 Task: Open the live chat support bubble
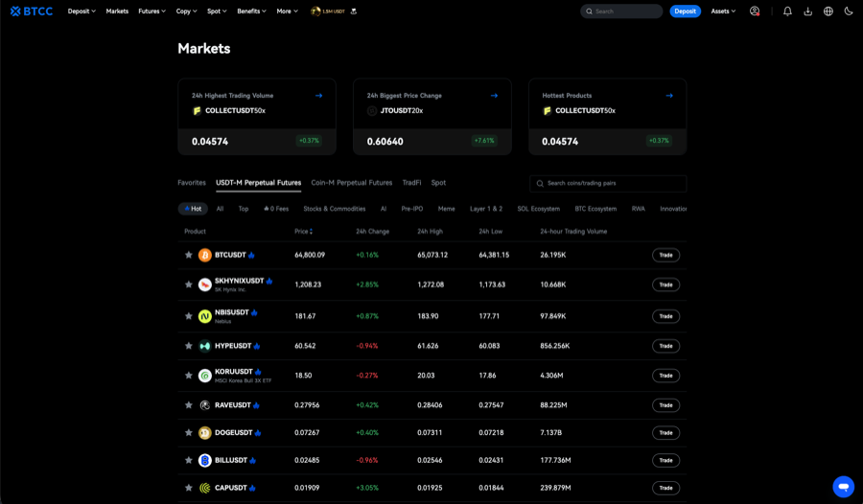click(x=843, y=487)
